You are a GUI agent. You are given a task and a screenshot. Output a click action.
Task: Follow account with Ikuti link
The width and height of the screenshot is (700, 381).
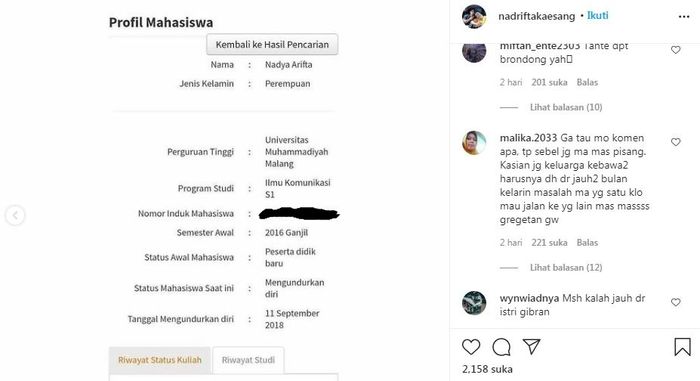click(597, 16)
